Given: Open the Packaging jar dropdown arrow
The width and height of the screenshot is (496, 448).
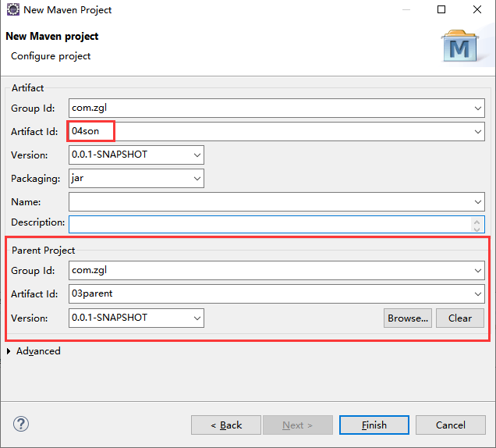Looking at the screenshot, I should click(x=197, y=179).
